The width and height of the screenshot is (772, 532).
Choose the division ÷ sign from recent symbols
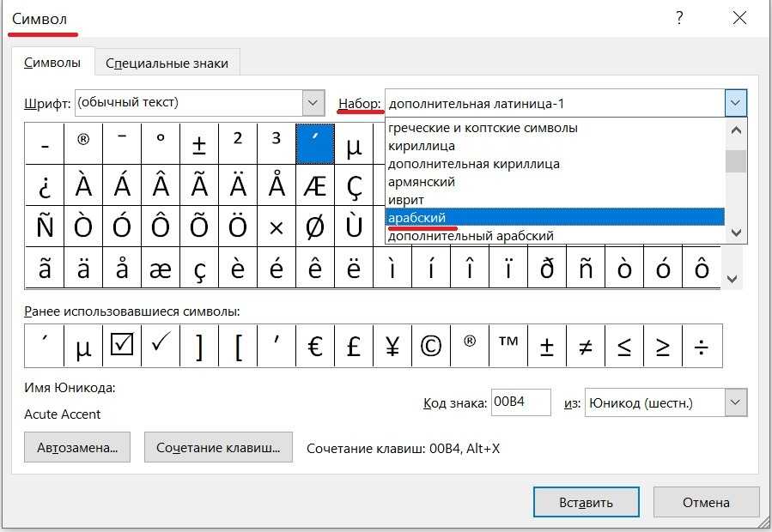[702, 346]
